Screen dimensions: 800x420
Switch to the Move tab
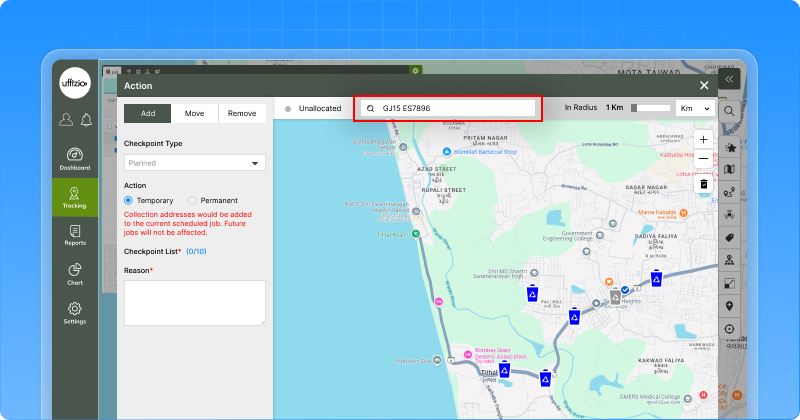pos(194,113)
